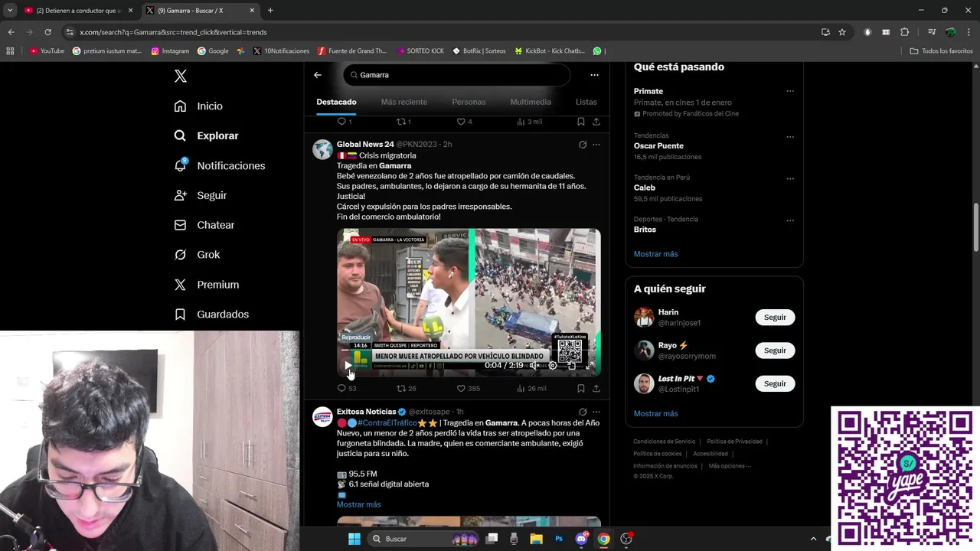Click the taskbar Buscar search box
Image resolution: width=980 pixels, height=551 pixels.
pos(423,539)
